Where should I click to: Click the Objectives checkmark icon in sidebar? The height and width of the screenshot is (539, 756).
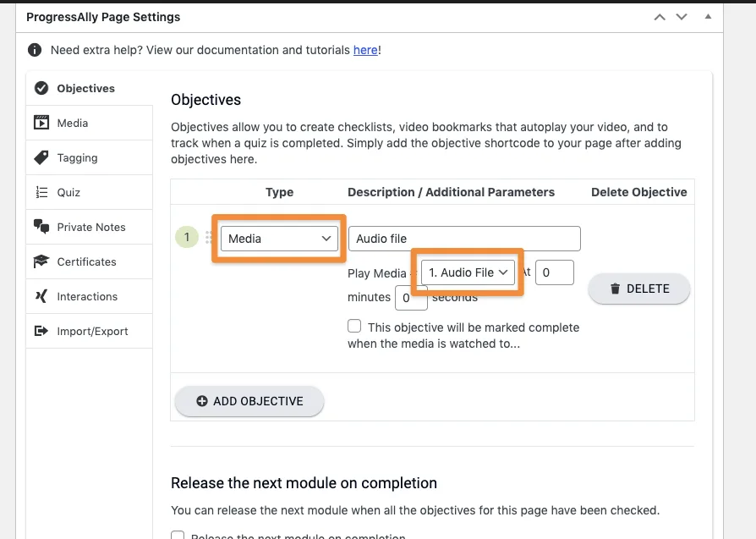click(x=41, y=89)
